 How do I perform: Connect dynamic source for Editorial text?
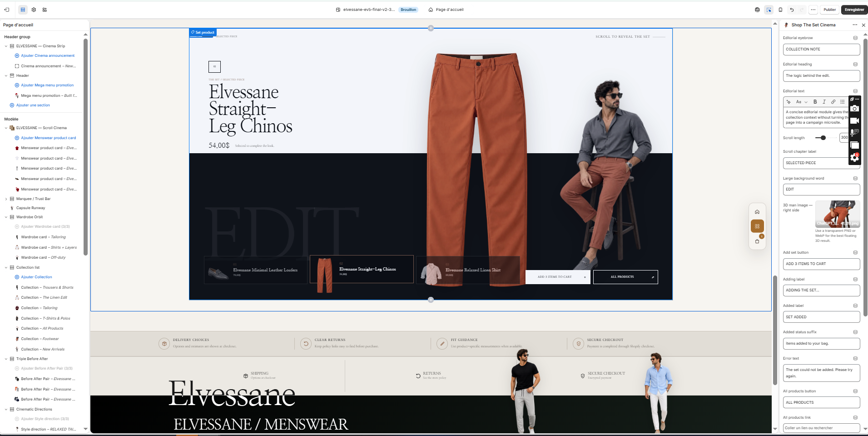coord(855,91)
